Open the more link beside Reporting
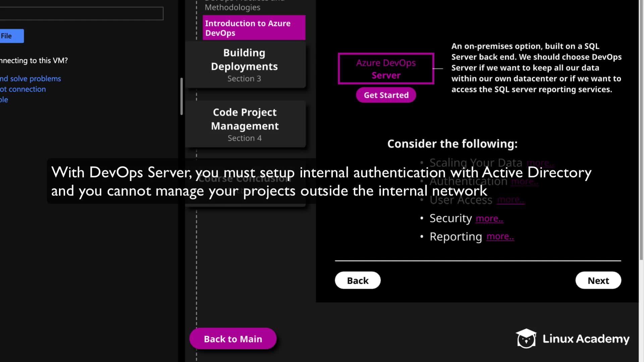 click(x=500, y=237)
